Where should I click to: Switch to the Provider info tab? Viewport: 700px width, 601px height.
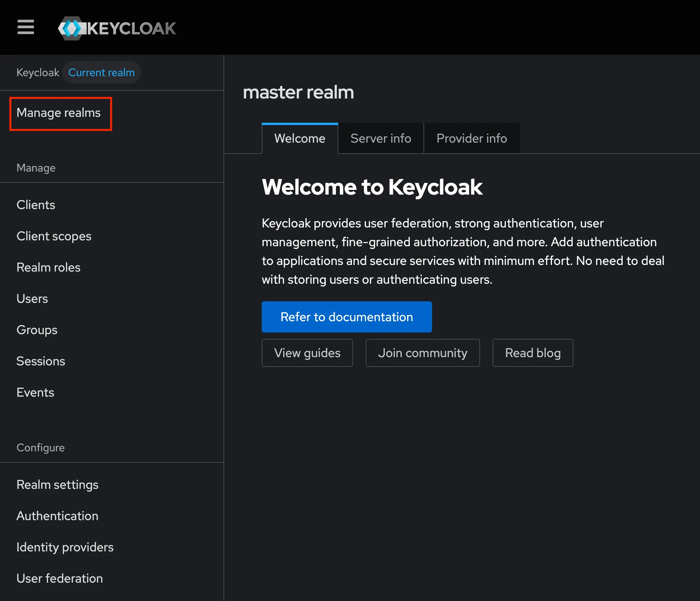(x=471, y=138)
